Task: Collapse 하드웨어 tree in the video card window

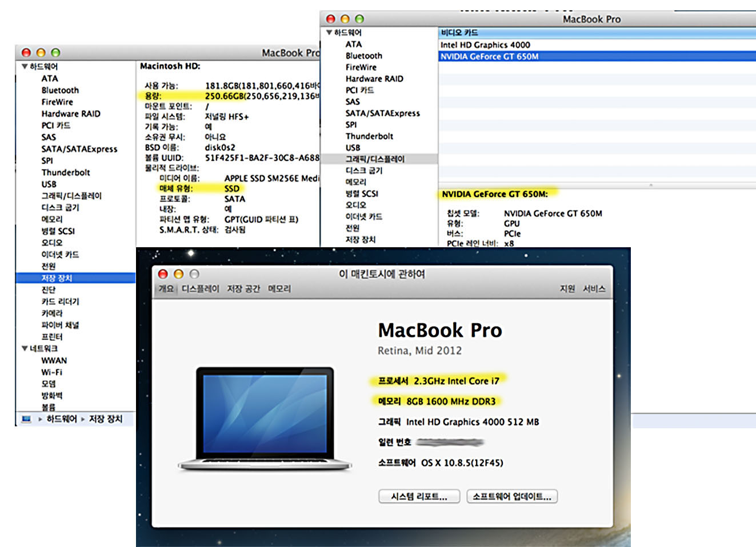Action: coord(329,33)
